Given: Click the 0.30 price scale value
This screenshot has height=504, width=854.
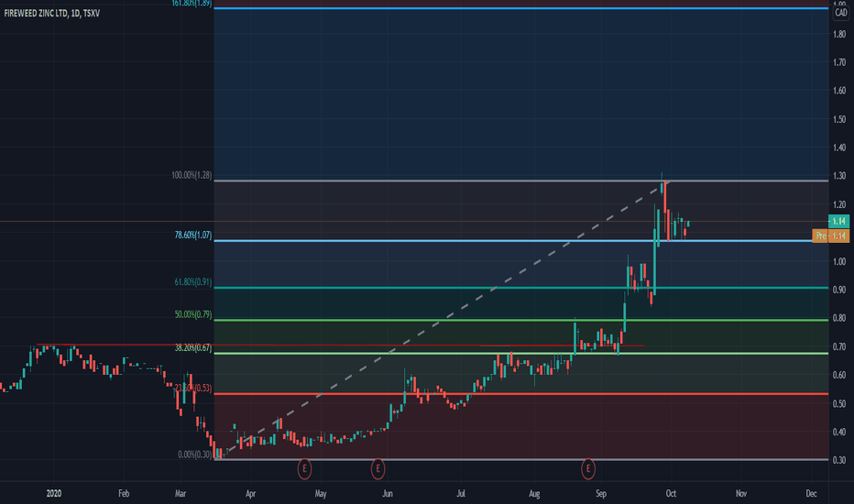Looking at the screenshot, I should [839, 460].
